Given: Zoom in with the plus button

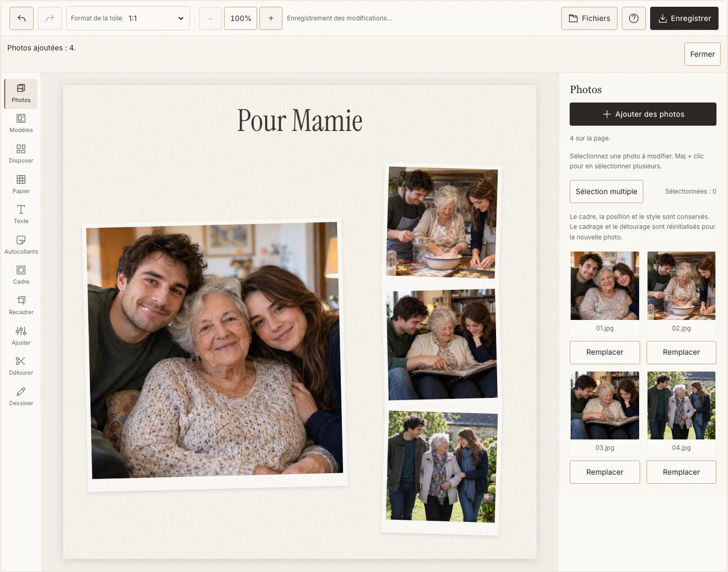Looking at the screenshot, I should pyautogui.click(x=271, y=18).
